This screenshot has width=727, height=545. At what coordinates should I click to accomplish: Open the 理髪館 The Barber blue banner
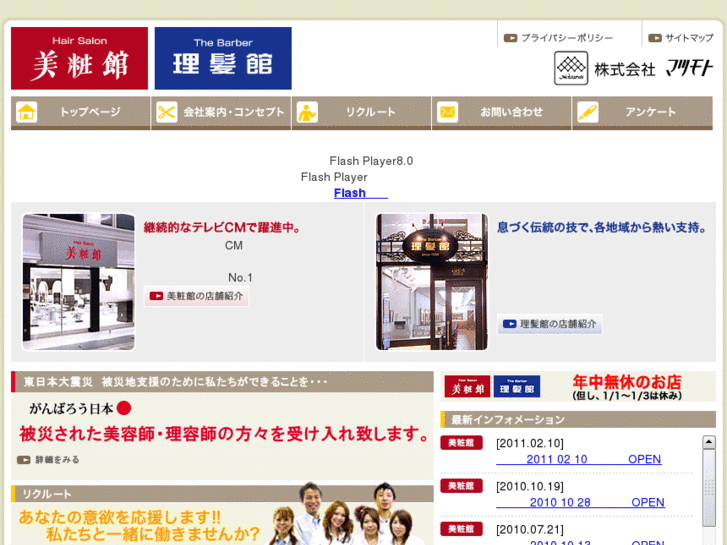pos(223,58)
